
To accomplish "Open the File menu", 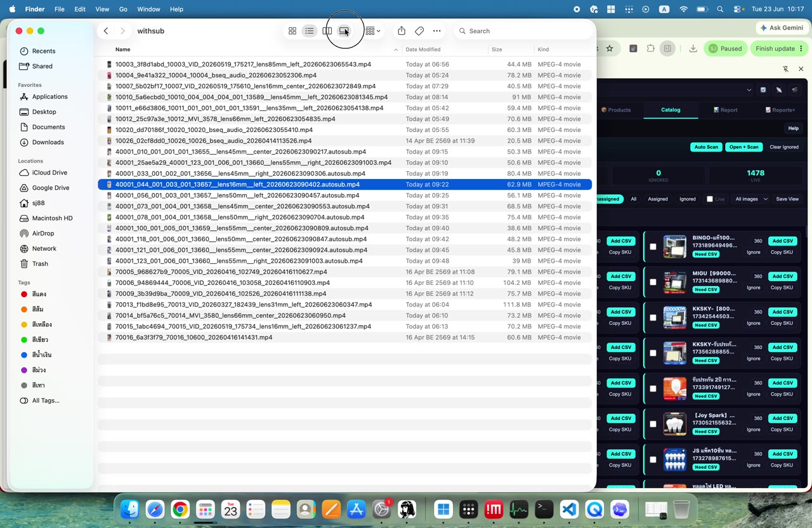I will 59,9.
